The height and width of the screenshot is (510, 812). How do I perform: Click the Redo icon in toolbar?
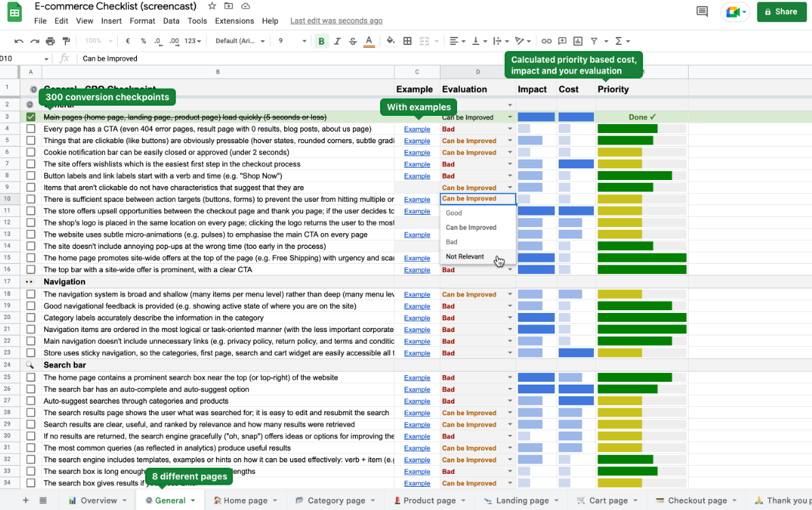[x=35, y=41]
